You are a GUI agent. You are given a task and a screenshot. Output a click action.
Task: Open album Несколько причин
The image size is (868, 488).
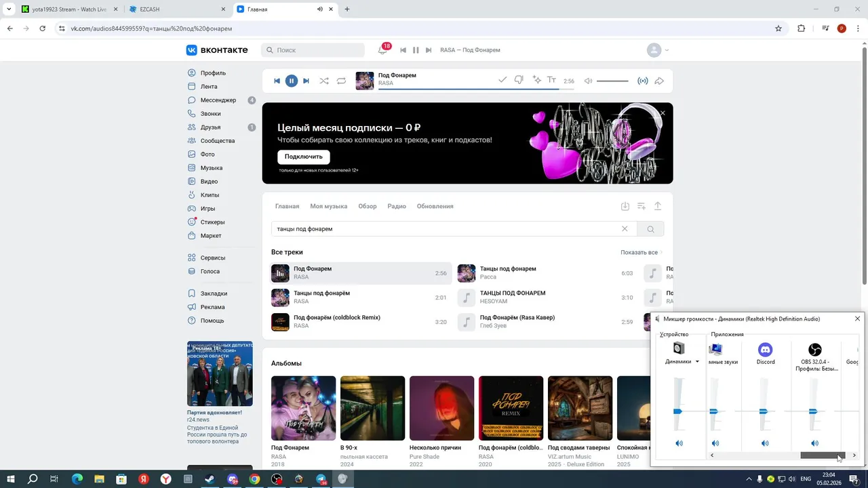[441, 408]
